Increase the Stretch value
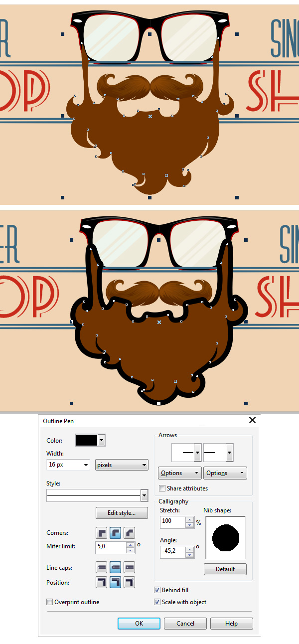 189,519
